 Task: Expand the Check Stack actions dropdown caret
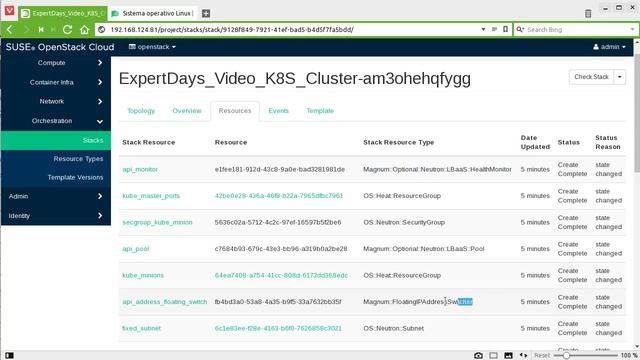click(x=620, y=77)
